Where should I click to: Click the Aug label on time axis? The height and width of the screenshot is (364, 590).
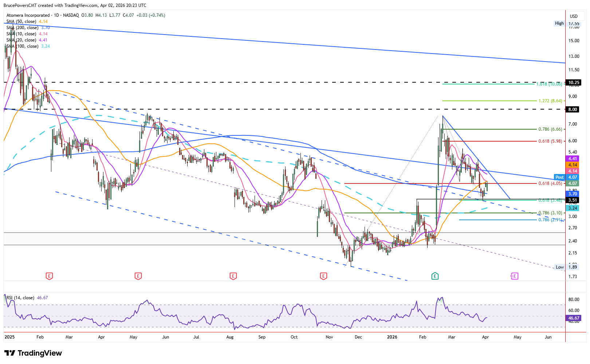coord(230,337)
